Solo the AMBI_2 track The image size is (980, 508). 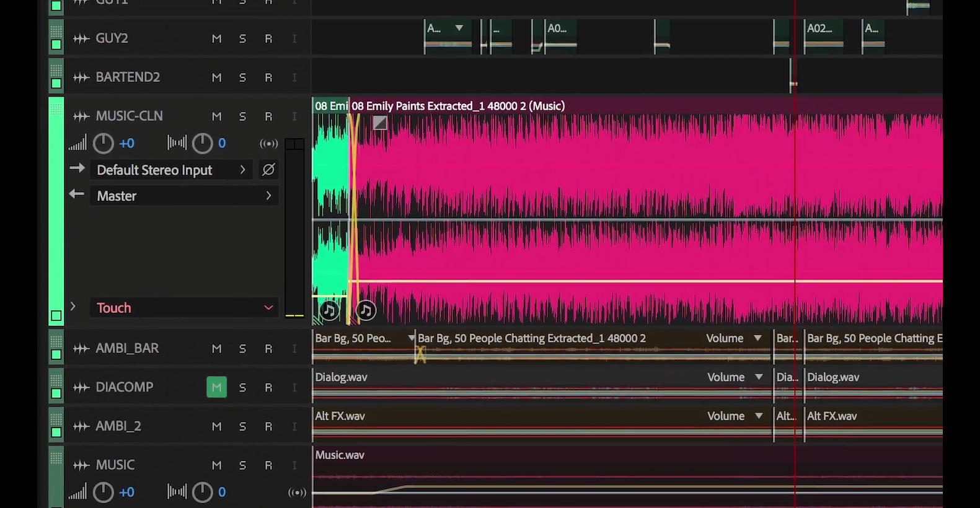pos(242,427)
